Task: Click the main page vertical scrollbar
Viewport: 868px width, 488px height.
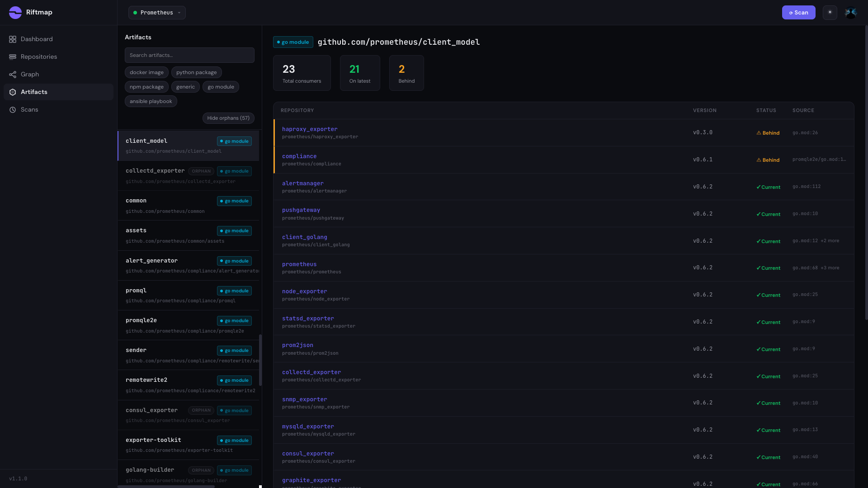Action: tap(866, 173)
